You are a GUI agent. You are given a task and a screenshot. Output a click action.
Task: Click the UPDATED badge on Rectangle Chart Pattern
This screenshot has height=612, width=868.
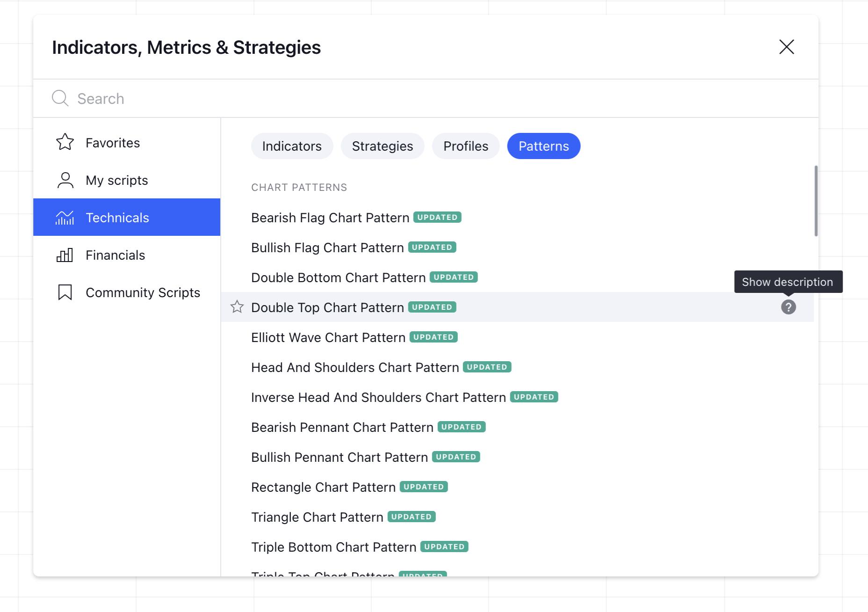423,487
